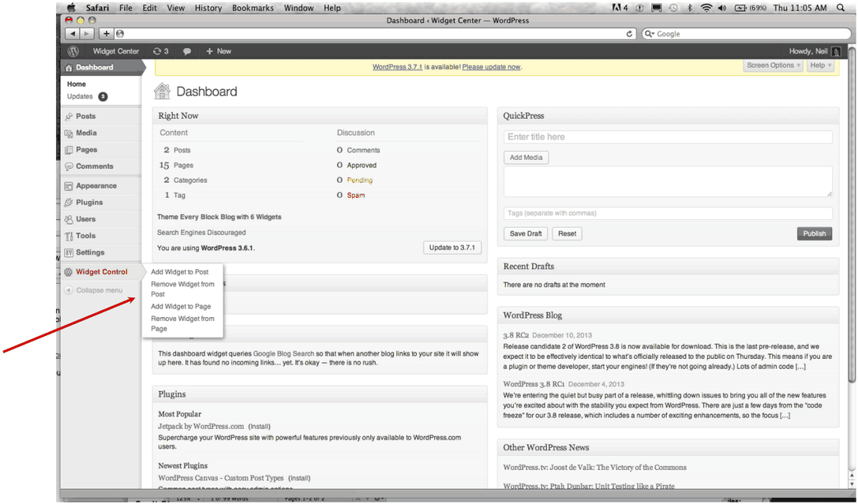The height and width of the screenshot is (504, 858).
Task: Open Jetpack by WordPress.com link
Action: tap(200, 427)
